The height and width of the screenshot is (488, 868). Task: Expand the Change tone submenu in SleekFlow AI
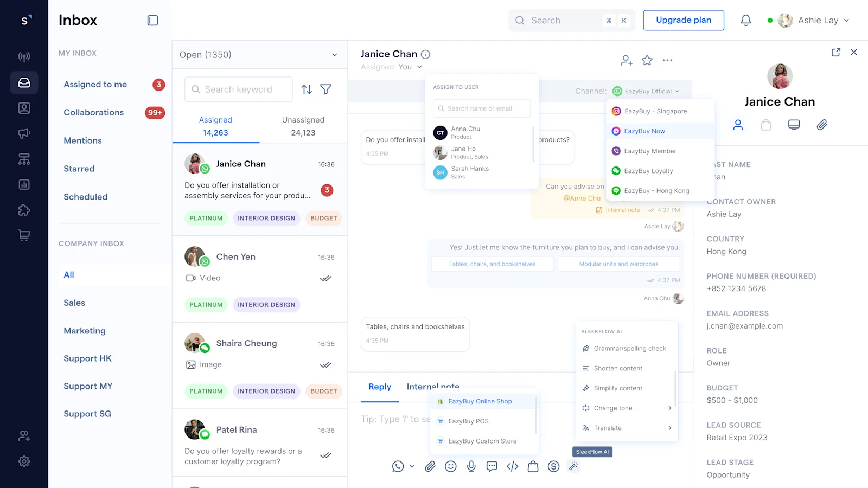pyautogui.click(x=627, y=408)
